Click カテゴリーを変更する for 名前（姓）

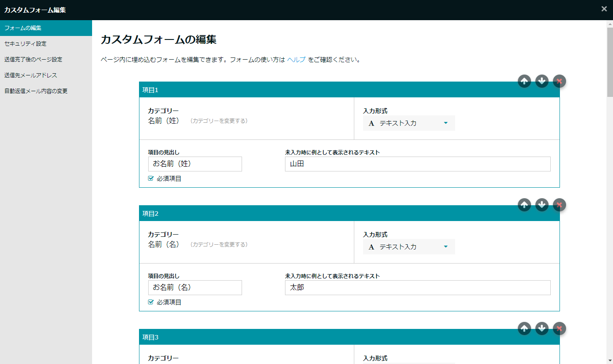tap(219, 121)
